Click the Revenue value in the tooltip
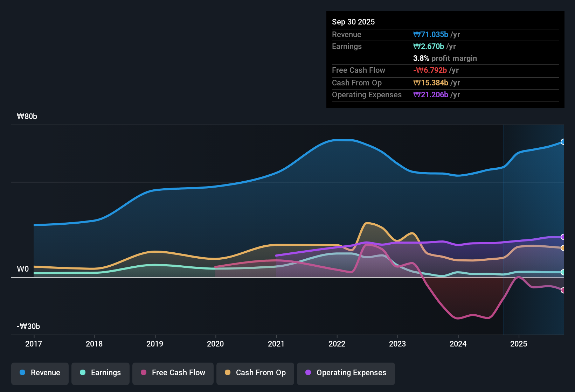The image size is (575, 392). (x=431, y=34)
